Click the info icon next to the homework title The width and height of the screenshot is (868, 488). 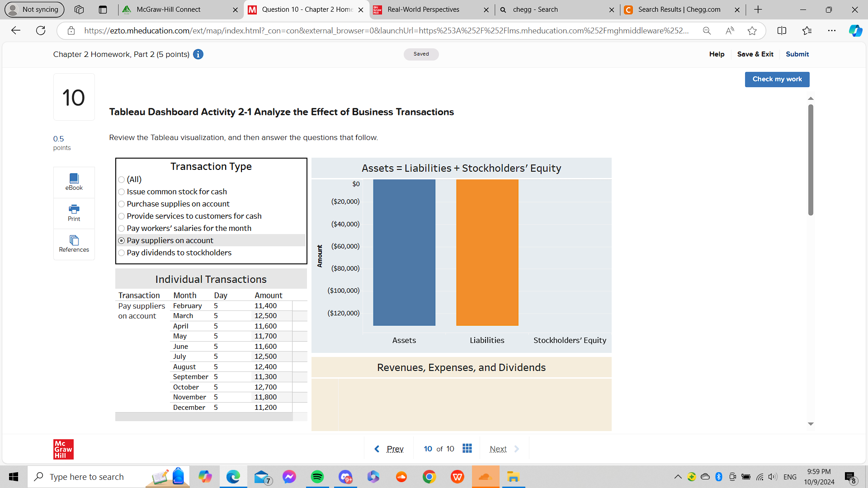click(x=198, y=54)
